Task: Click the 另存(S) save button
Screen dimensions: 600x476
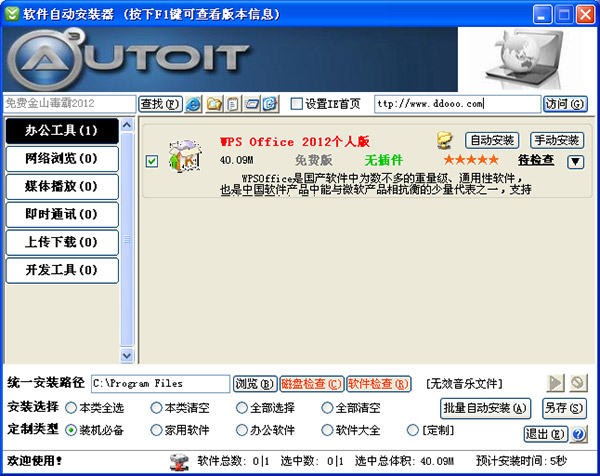Action: (564, 408)
